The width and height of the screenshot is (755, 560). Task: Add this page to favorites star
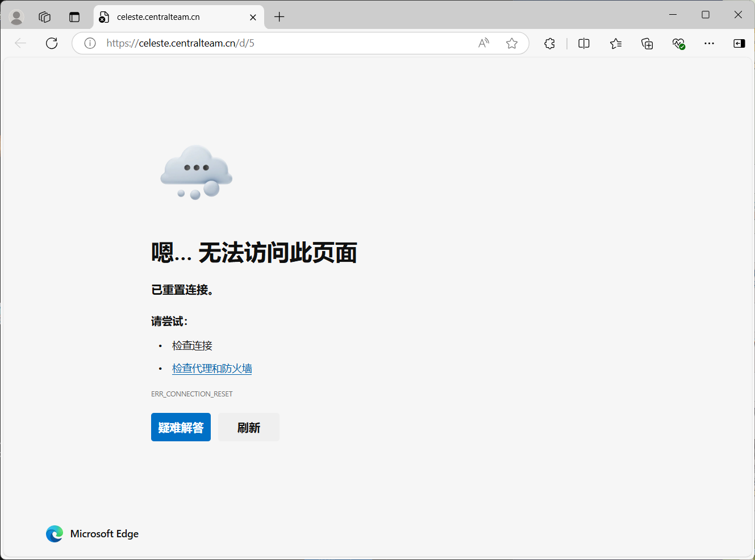tap(512, 43)
